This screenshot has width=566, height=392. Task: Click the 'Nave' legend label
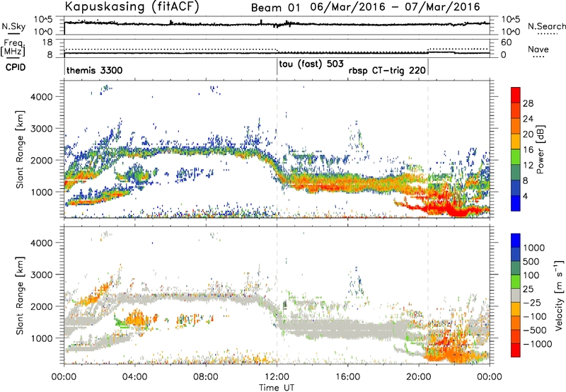[x=538, y=49]
